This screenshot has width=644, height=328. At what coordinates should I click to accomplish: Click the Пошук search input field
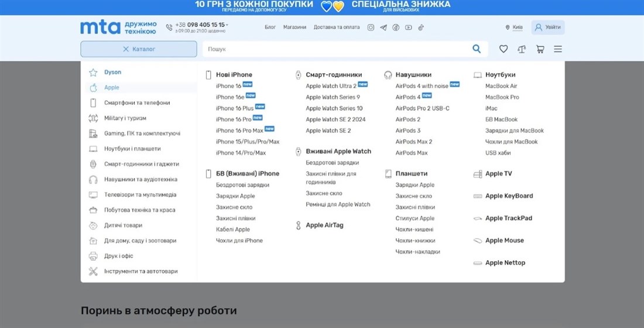(337, 49)
